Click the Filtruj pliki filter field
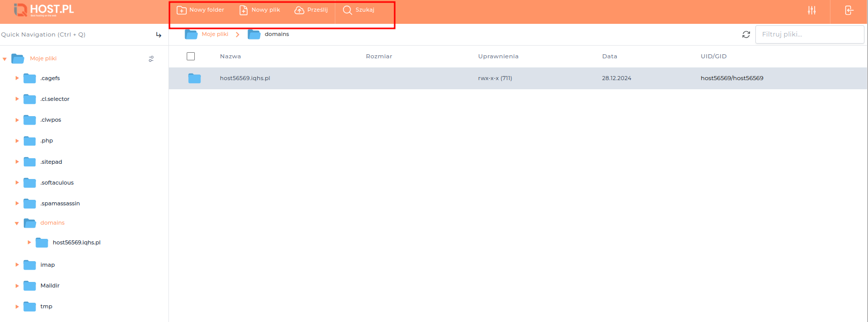 tap(809, 34)
